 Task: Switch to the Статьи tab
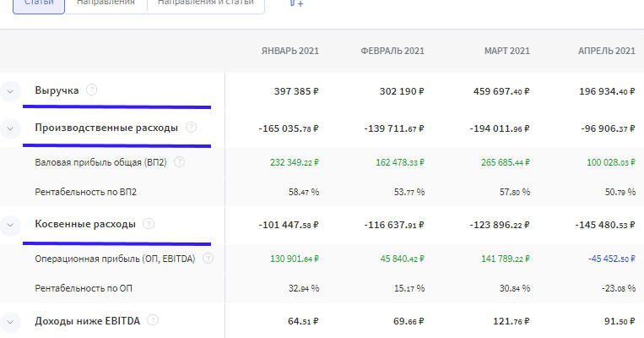[38, 4]
